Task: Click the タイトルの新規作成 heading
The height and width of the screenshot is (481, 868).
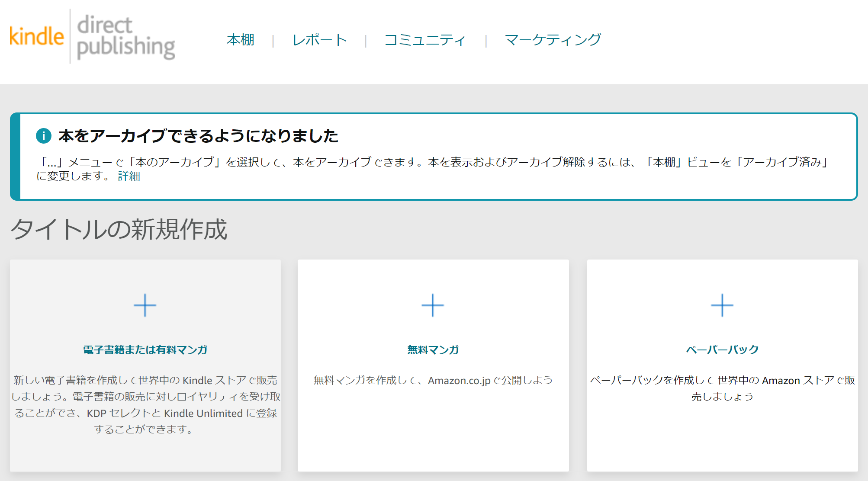Action: 119,229
